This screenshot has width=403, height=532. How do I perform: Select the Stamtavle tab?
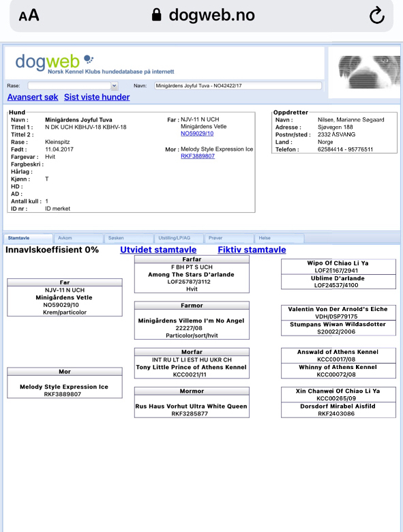pyautogui.click(x=28, y=238)
